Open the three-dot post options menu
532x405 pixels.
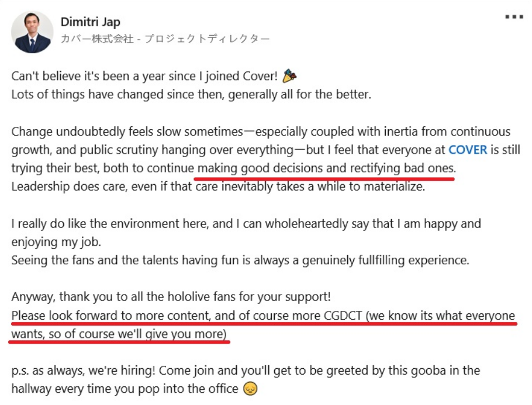(x=514, y=17)
